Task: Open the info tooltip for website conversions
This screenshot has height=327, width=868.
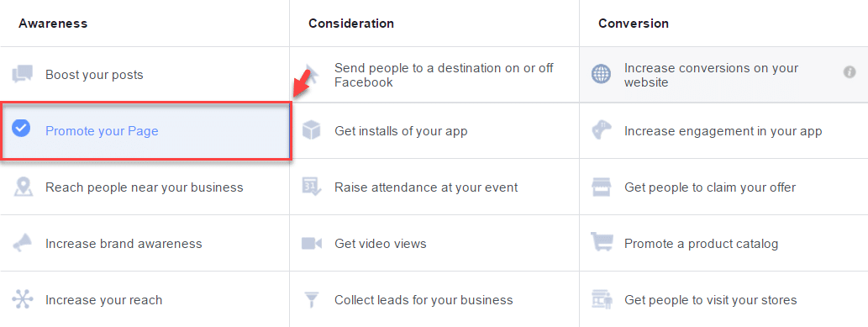Action: click(x=850, y=72)
